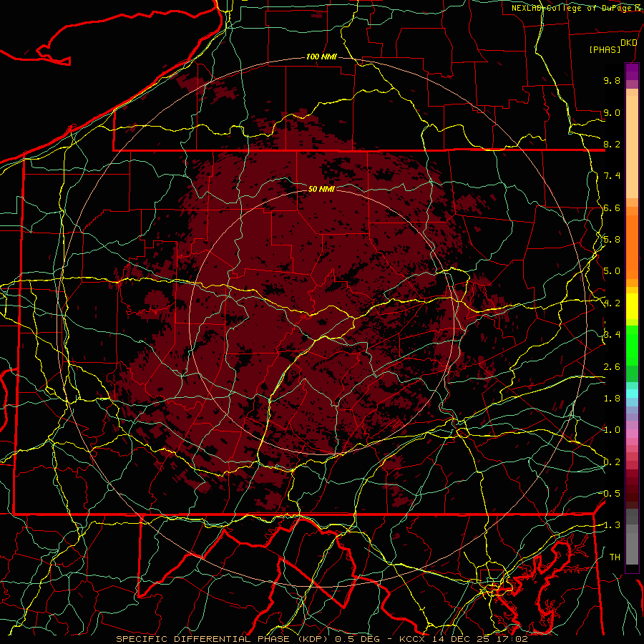Select the pink segment of the color bar
This screenshot has width=644, height=644.
click(x=632, y=434)
